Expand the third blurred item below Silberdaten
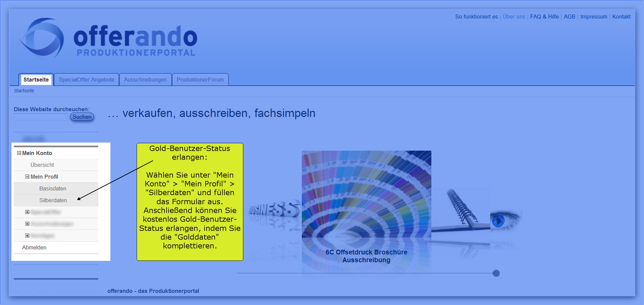The image size is (644, 305). (x=27, y=236)
